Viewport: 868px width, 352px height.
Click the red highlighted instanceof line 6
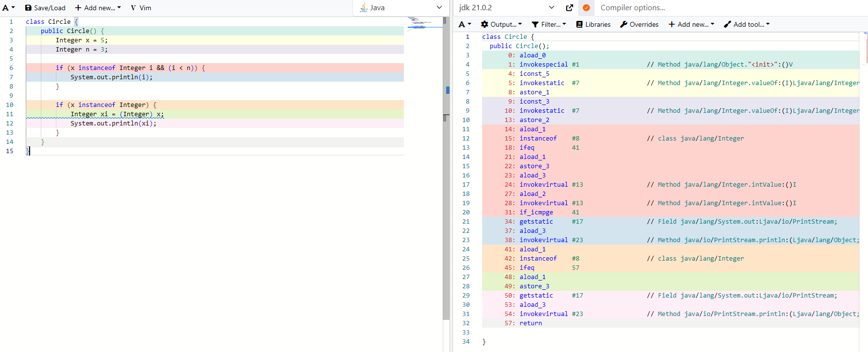(x=130, y=68)
